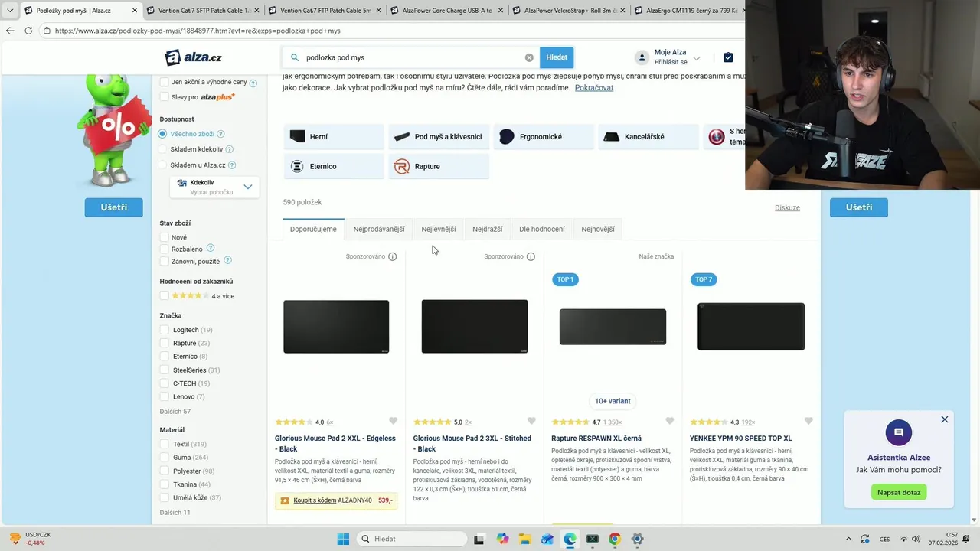Open Windows Start menu

tap(342, 539)
